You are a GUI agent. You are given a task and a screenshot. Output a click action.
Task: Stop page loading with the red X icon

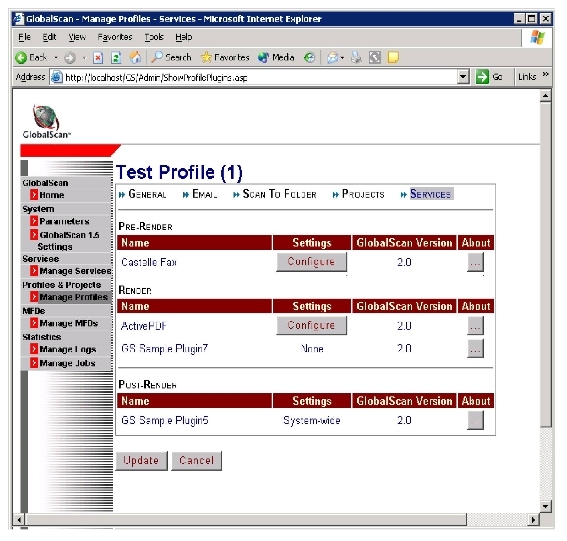tap(98, 57)
